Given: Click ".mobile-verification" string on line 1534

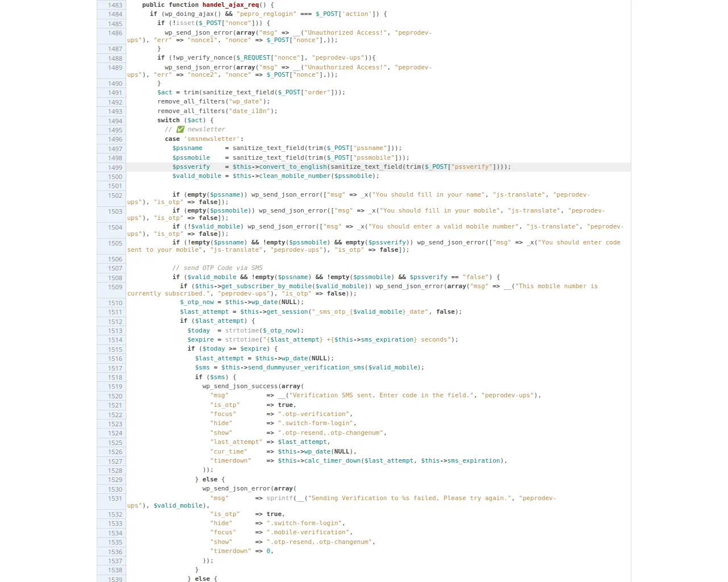Looking at the screenshot, I should [308, 532].
